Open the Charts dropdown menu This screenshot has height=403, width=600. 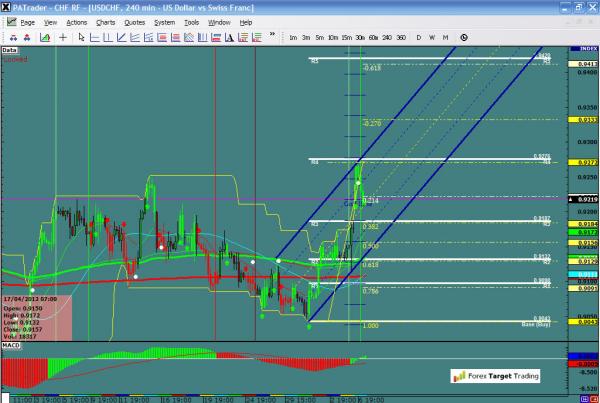point(105,21)
